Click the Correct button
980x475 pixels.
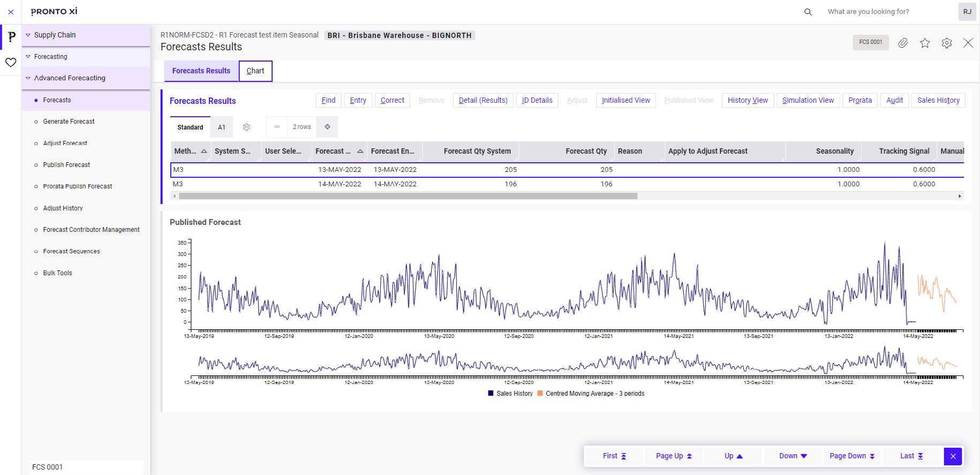pyautogui.click(x=393, y=100)
